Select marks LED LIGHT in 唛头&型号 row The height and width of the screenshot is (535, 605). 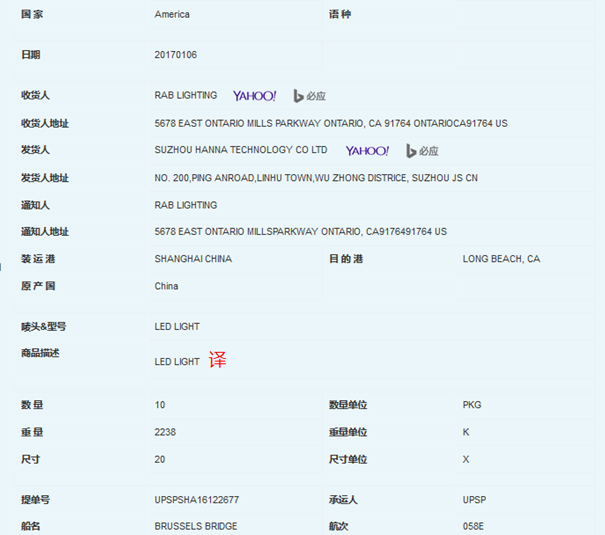[x=177, y=327]
